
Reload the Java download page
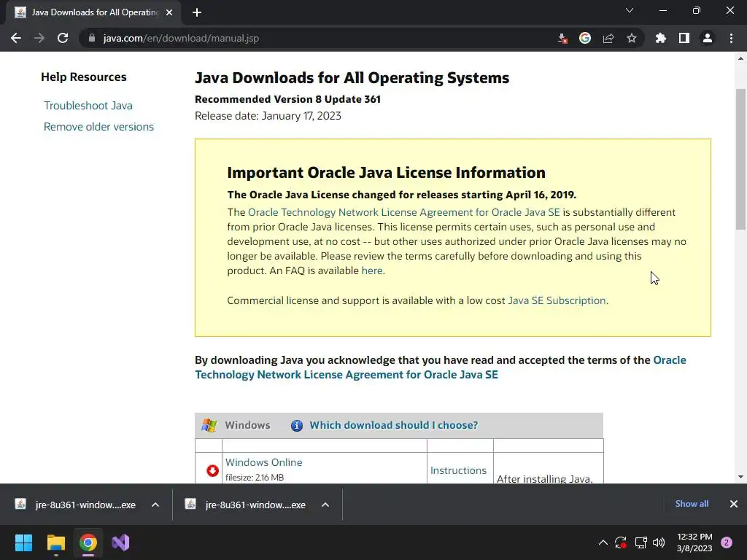click(63, 38)
